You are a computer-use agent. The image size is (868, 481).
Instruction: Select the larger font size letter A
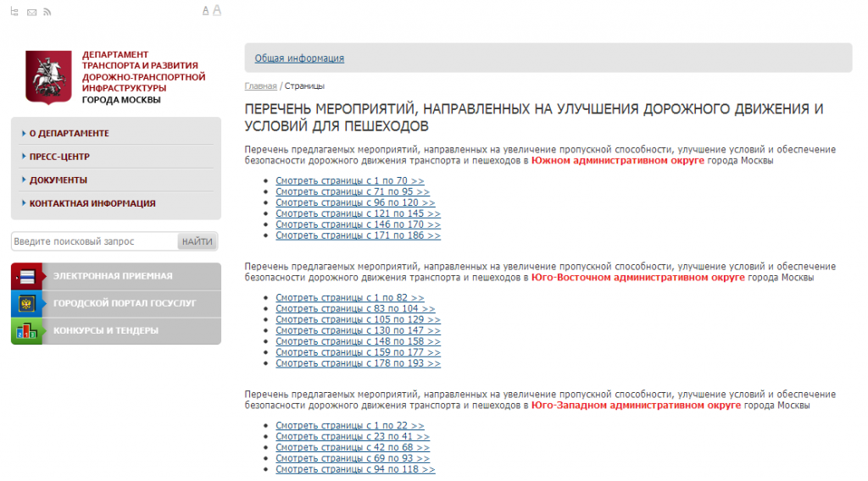216,10
